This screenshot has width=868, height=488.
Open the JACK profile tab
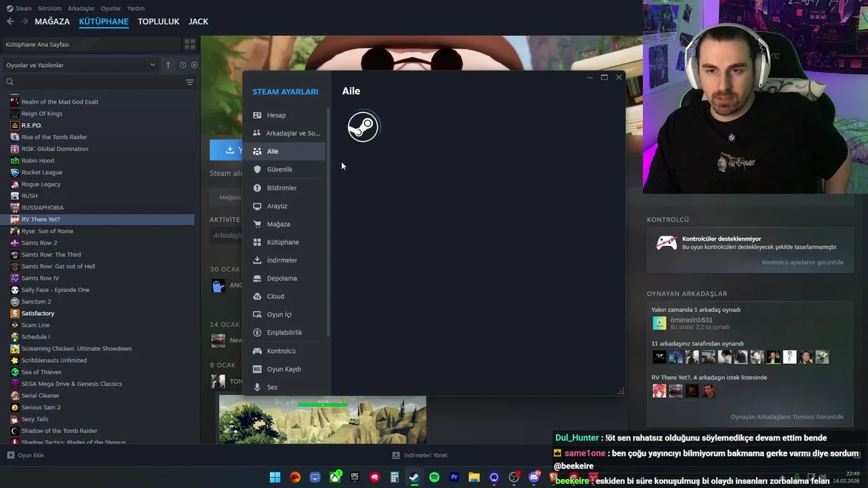coord(198,22)
